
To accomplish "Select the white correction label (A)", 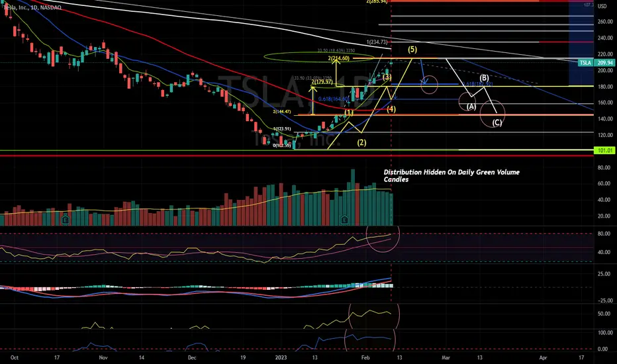I will tap(471, 107).
